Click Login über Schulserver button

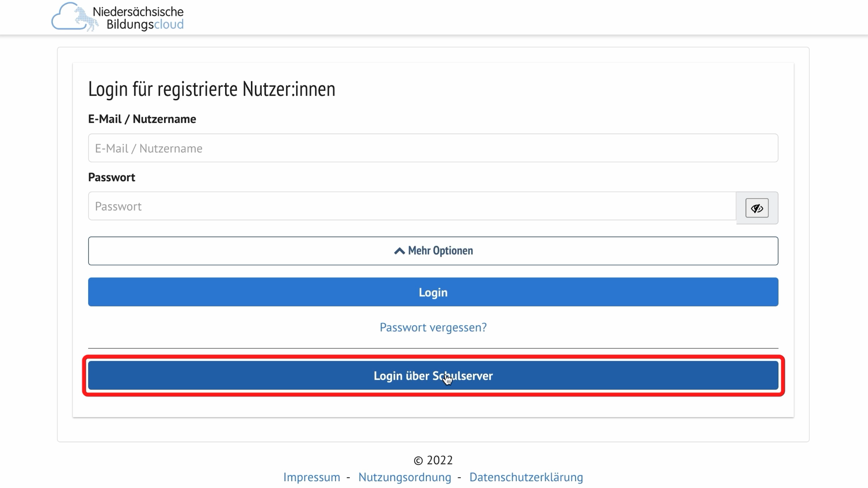433,376
